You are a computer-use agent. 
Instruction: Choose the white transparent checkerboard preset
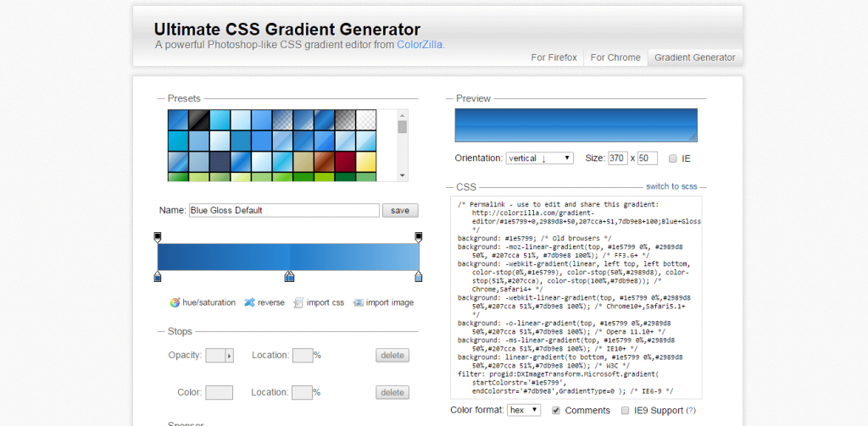366,119
